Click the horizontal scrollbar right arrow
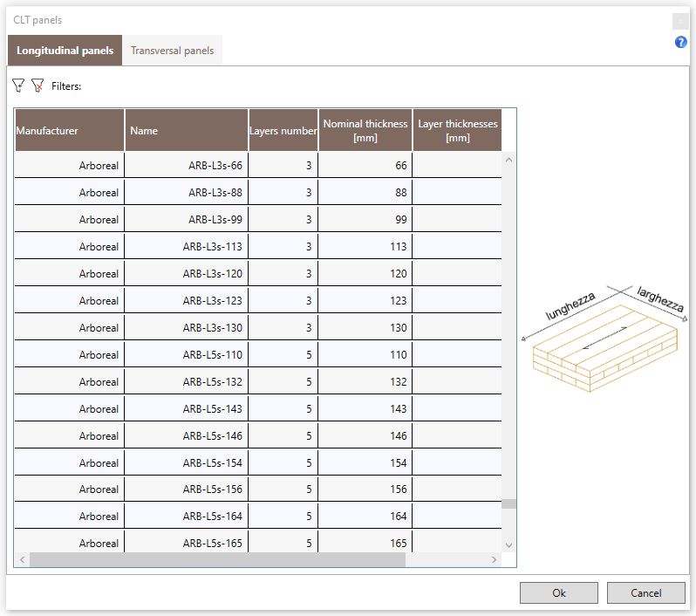 tap(494, 559)
